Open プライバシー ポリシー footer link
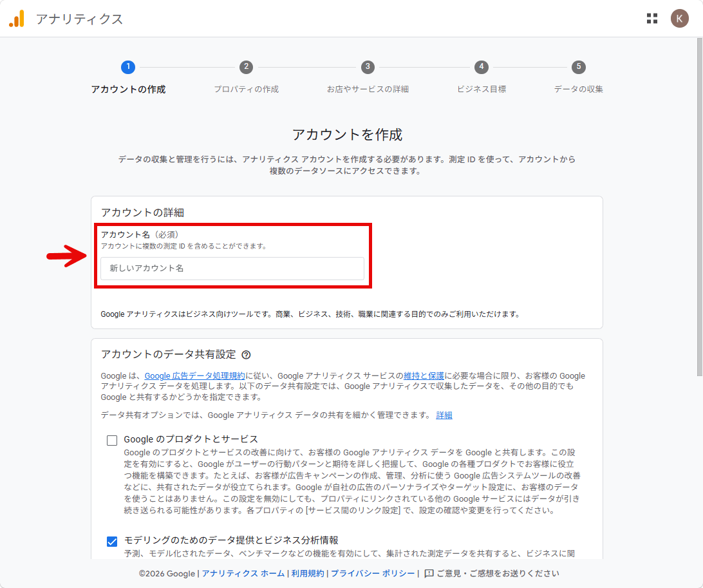Image resolution: width=703 pixels, height=588 pixels. 373,573
